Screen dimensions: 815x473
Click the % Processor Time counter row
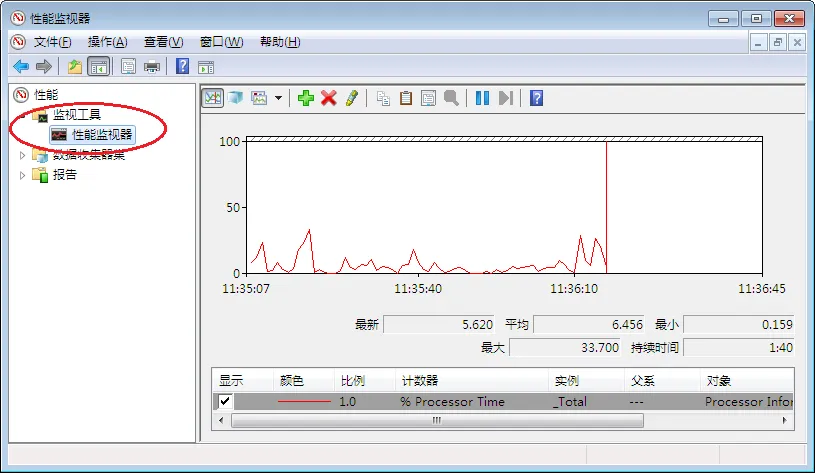click(503, 401)
